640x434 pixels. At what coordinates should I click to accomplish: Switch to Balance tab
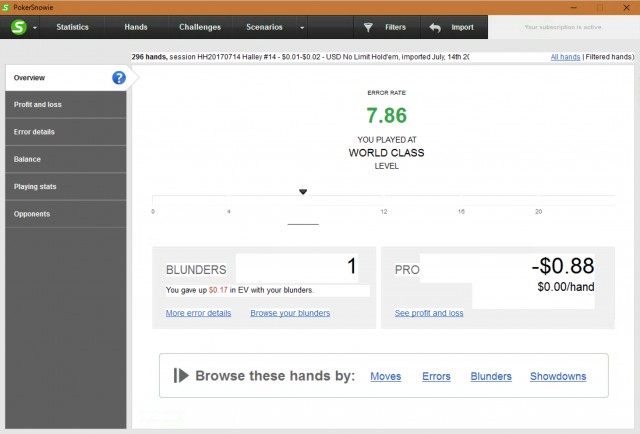[x=66, y=159]
